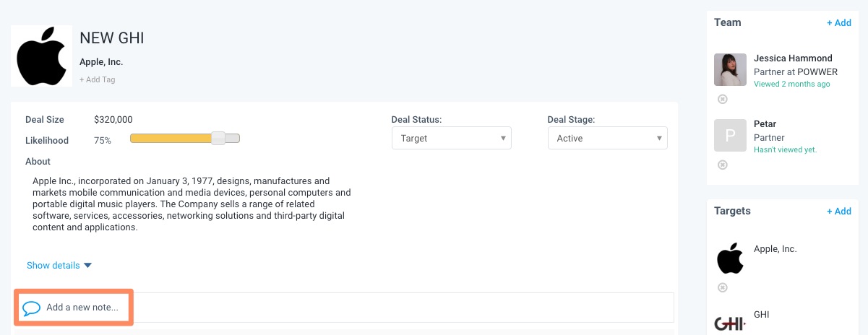Screen dimensions: 868x335
Task: Click the note speech bubble icon
Action: pyautogui.click(x=31, y=308)
